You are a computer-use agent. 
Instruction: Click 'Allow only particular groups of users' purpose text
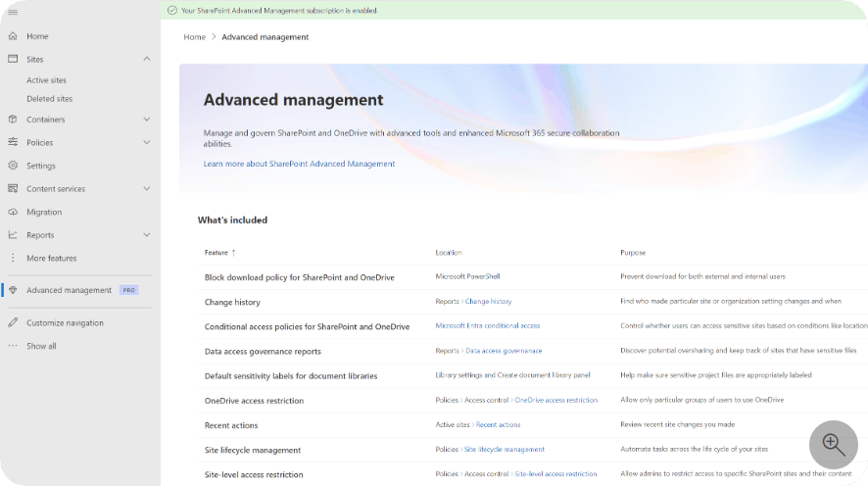[701, 400]
